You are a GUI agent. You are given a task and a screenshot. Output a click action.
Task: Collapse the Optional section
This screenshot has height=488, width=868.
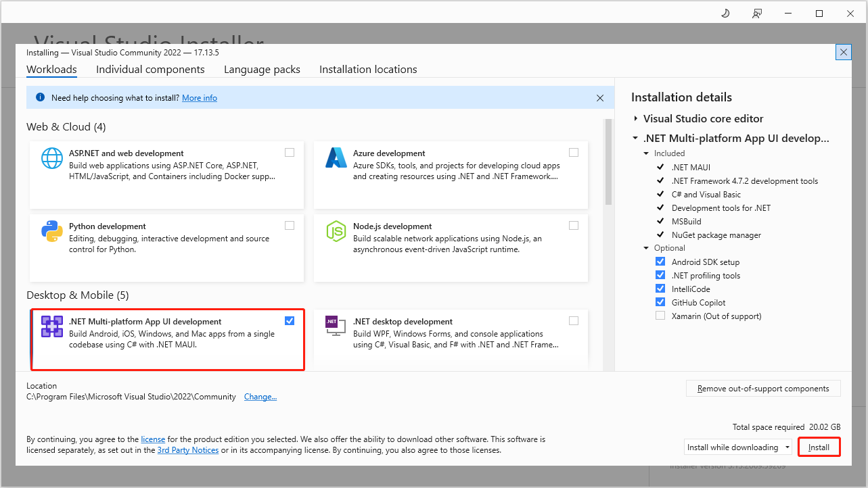point(646,247)
